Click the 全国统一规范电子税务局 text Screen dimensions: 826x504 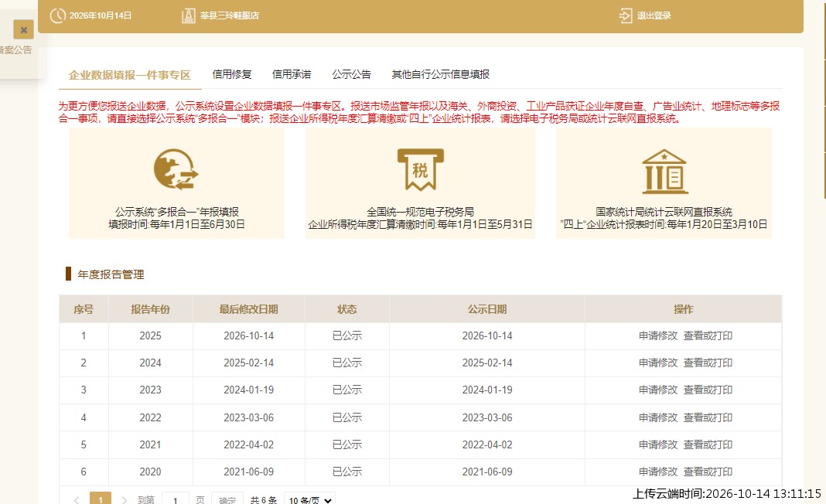(420, 212)
